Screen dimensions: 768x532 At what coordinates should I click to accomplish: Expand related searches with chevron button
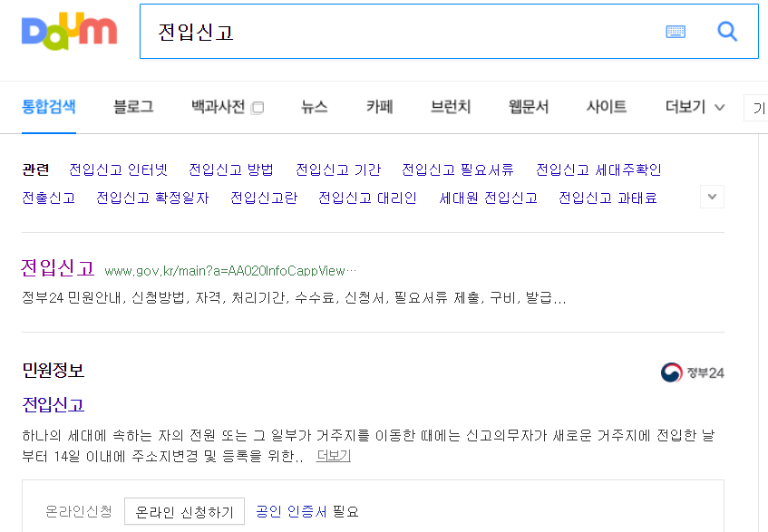[x=712, y=197]
